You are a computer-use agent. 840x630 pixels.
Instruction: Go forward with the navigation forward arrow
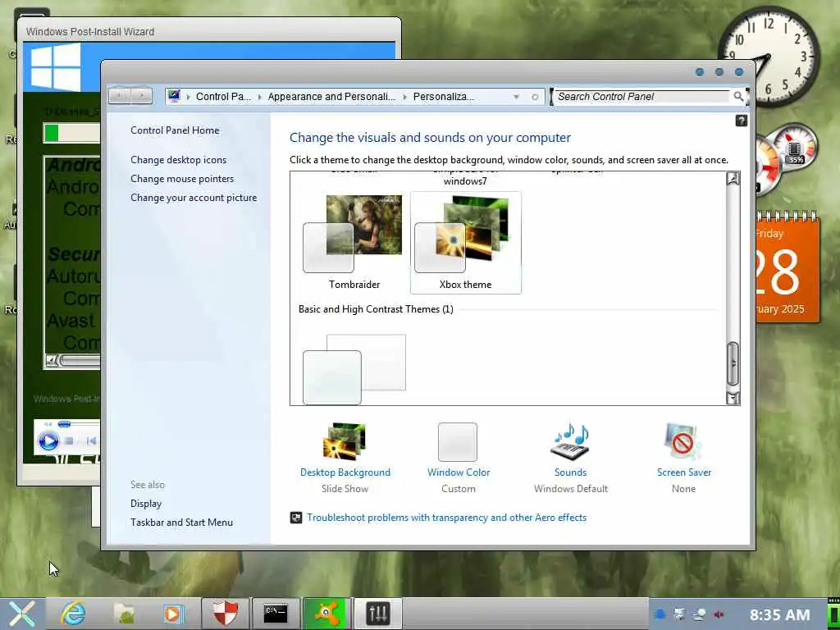(x=141, y=96)
